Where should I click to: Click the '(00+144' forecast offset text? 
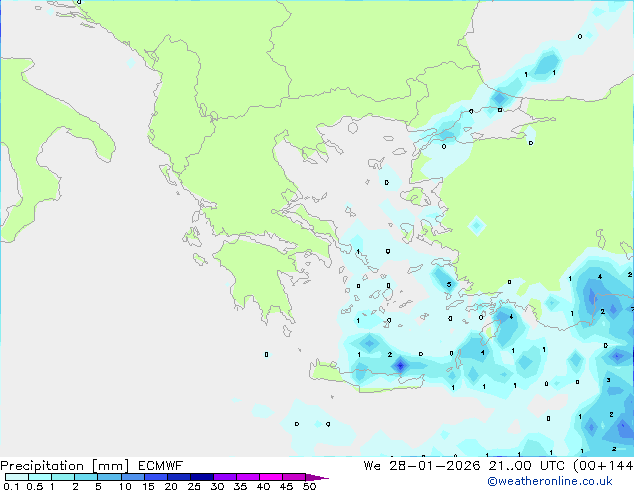(603, 466)
